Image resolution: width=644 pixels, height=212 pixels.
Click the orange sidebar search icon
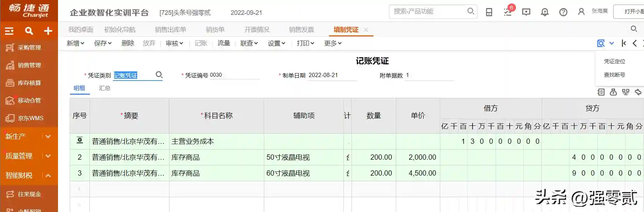tap(29, 31)
